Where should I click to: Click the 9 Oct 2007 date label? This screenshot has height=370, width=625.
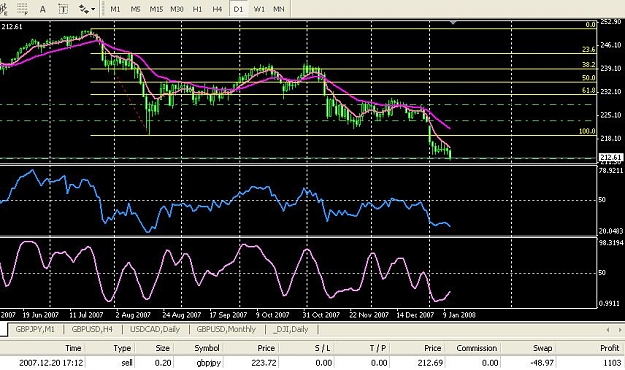[272, 315]
